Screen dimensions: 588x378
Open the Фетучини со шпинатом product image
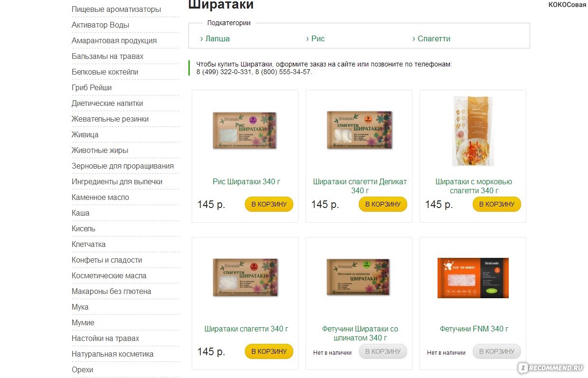point(359,277)
